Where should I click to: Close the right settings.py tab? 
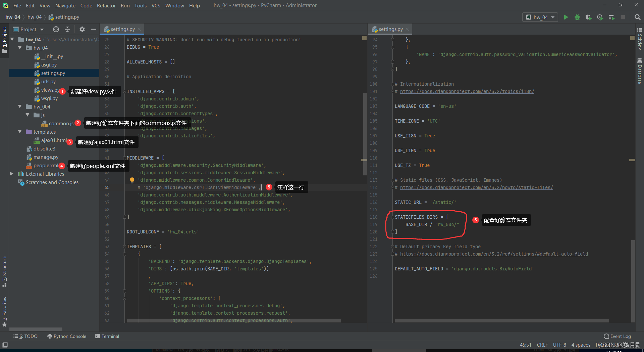(407, 29)
